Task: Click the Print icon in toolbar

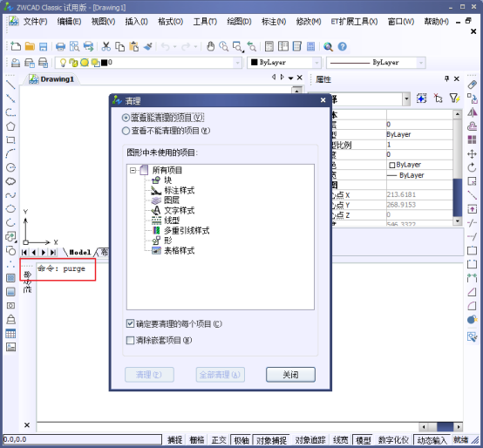Action: [x=60, y=47]
